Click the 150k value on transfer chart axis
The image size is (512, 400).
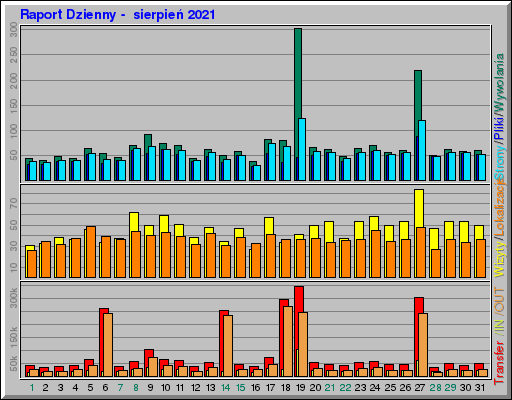pos(14,337)
